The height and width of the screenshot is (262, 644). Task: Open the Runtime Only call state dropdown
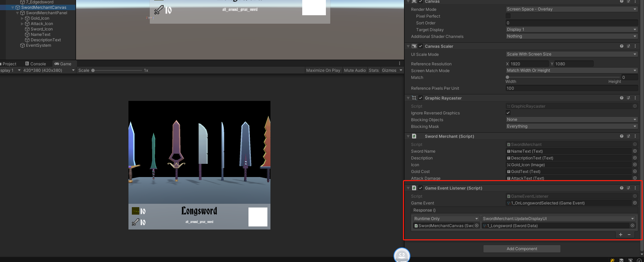click(446, 219)
